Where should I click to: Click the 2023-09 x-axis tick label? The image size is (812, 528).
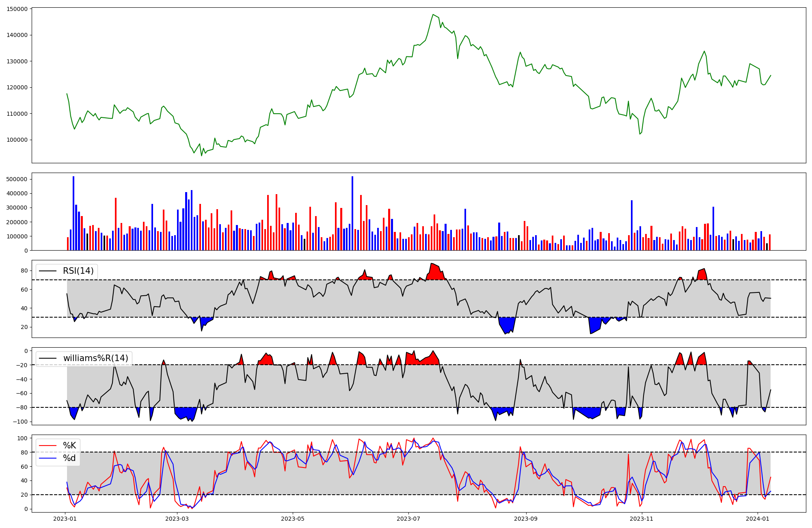(526, 519)
